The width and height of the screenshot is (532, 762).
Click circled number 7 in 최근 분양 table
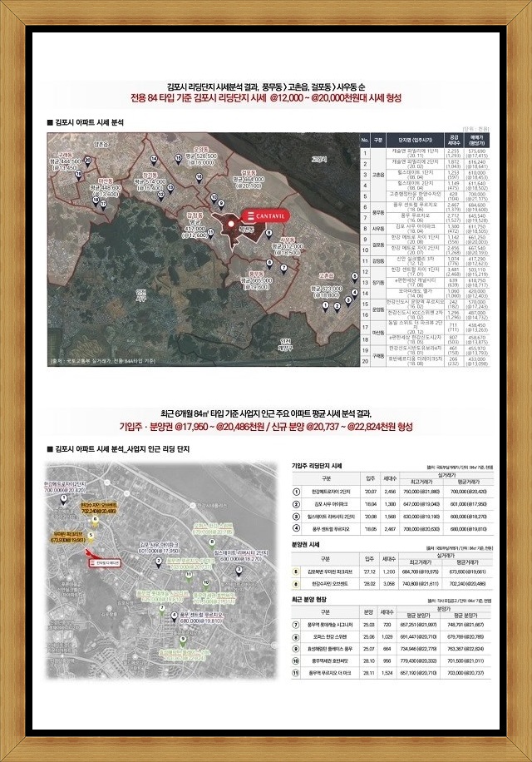coord(296,625)
